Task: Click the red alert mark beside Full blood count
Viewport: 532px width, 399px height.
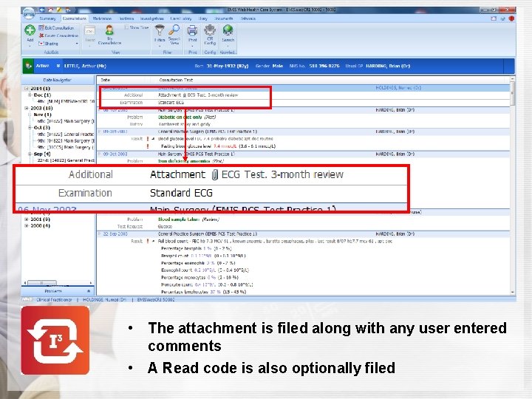Action: (x=148, y=241)
